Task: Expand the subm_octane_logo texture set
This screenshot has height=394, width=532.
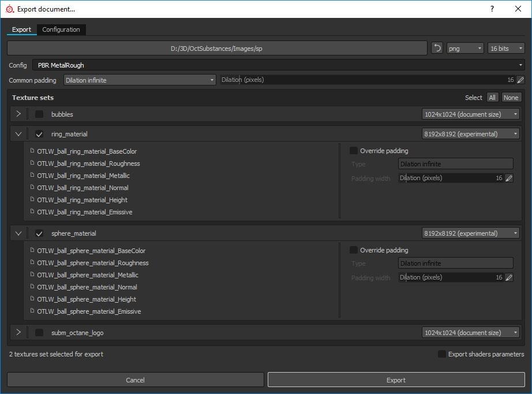Action: tap(18, 332)
